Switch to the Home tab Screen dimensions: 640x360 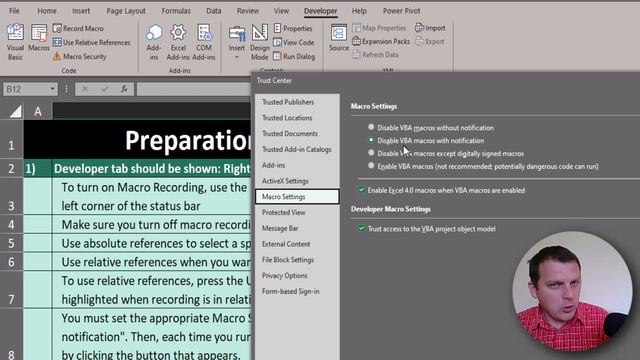[x=47, y=11]
